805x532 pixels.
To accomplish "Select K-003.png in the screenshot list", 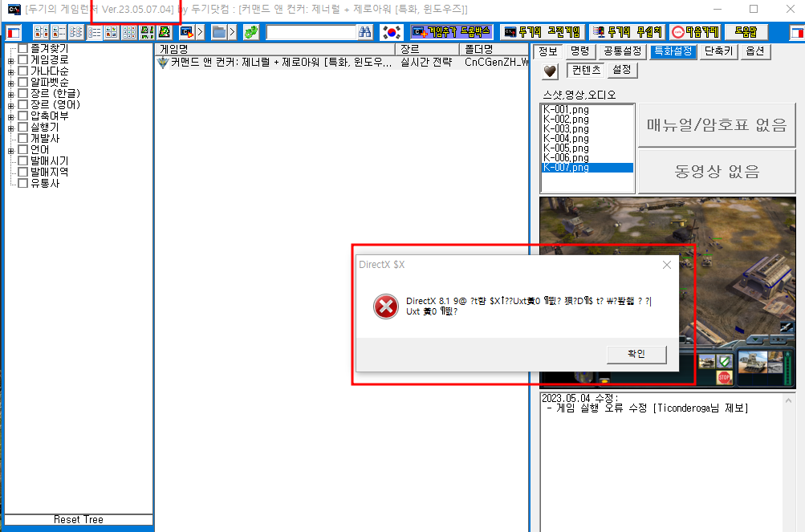I will pos(587,129).
